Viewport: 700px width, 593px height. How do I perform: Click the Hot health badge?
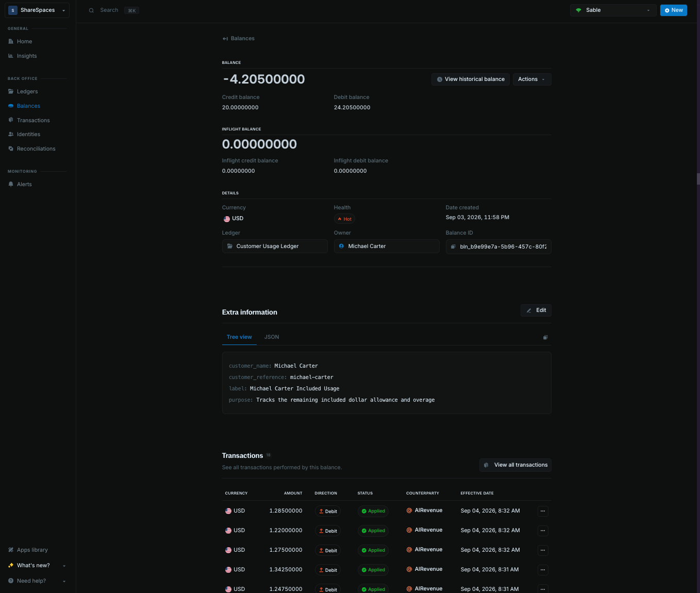[344, 219]
